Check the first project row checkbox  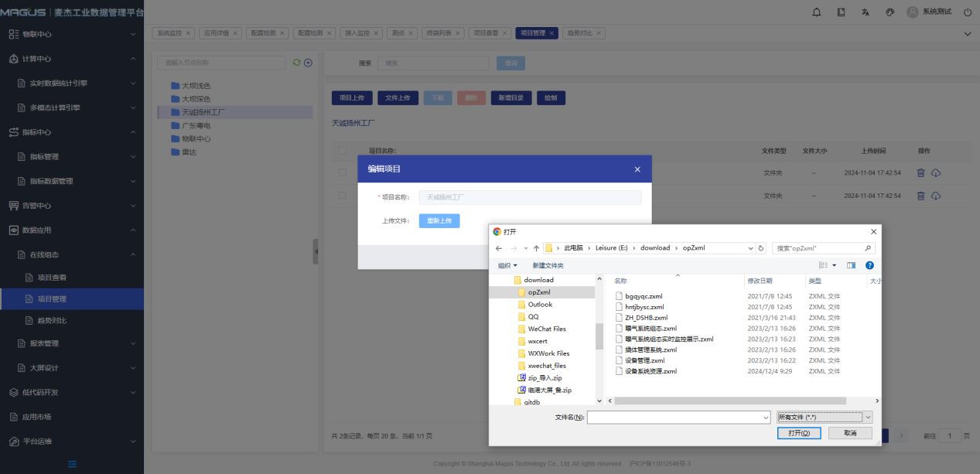point(343,173)
